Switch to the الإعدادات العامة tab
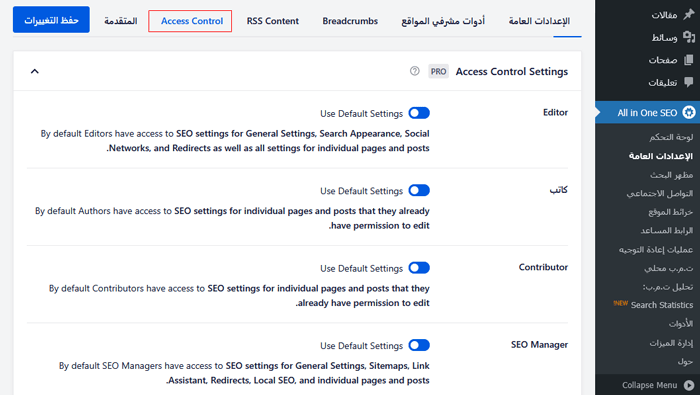The width and height of the screenshot is (700, 395). [x=539, y=21]
